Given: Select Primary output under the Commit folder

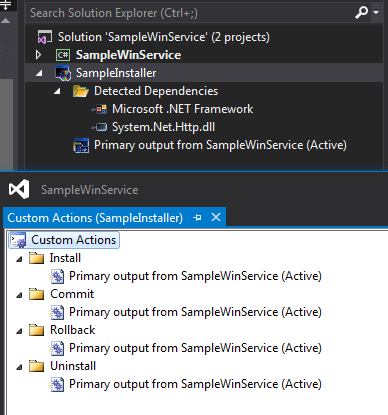Looking at the screenshot, I should tap(195, 312).
